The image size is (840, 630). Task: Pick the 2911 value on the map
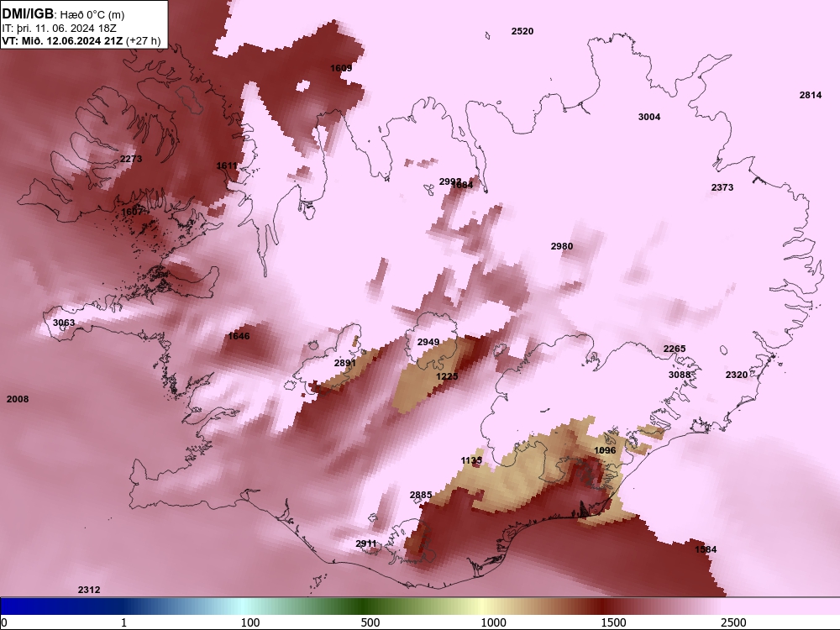pyautogui.click(x=366, y=543)
